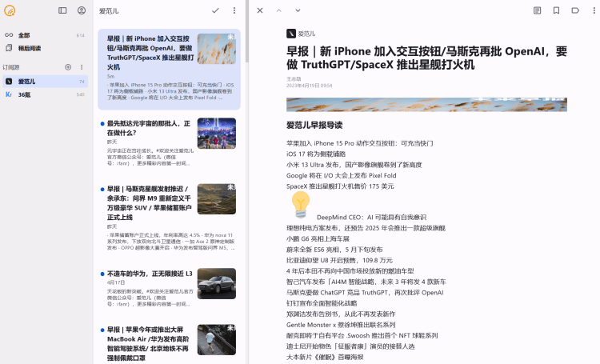Viewport: 600px width, 364px height.
Task: Close the article reader view
Action: click(260, 10)
